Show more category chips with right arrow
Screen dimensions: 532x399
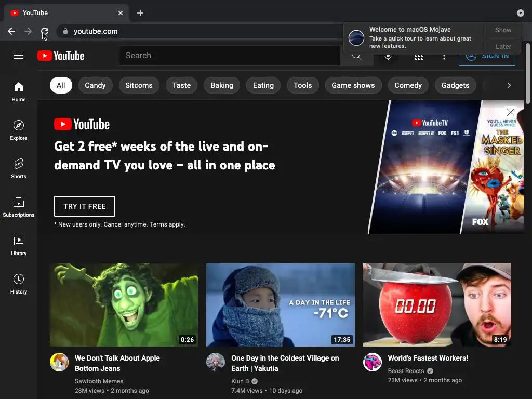(x=509, y=85)
